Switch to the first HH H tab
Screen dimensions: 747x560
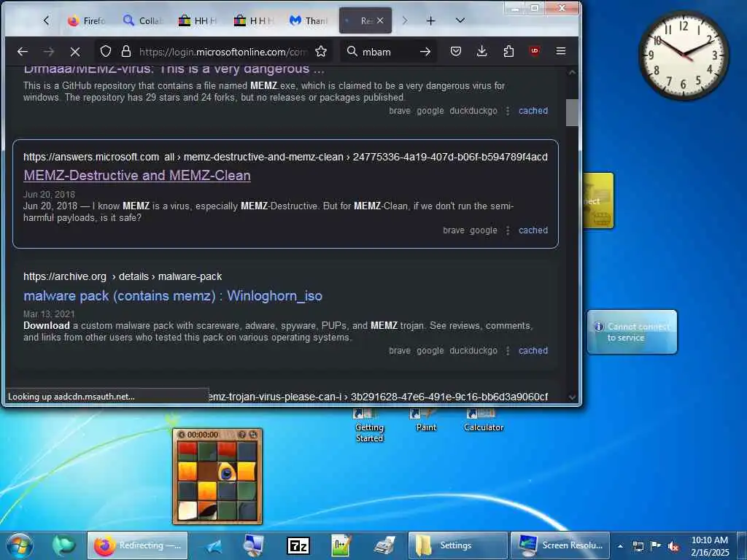(197, 20)
